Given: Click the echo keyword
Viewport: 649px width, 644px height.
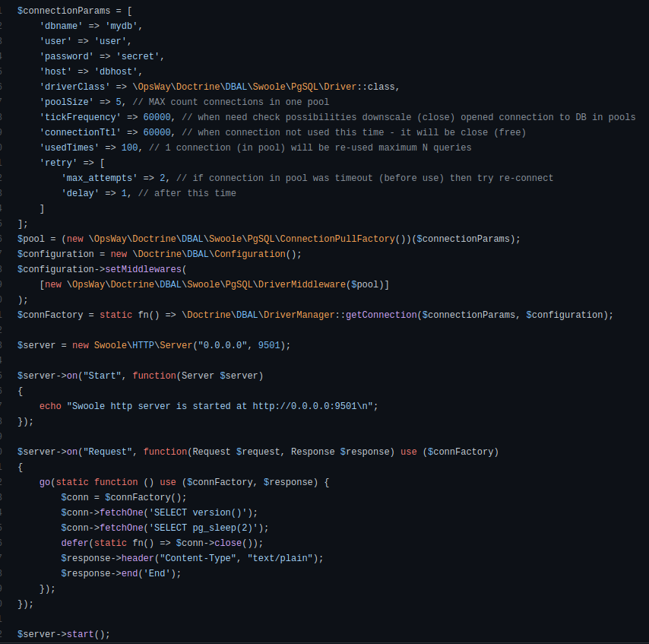Looking at the screenshot, I should click(50, 406).
